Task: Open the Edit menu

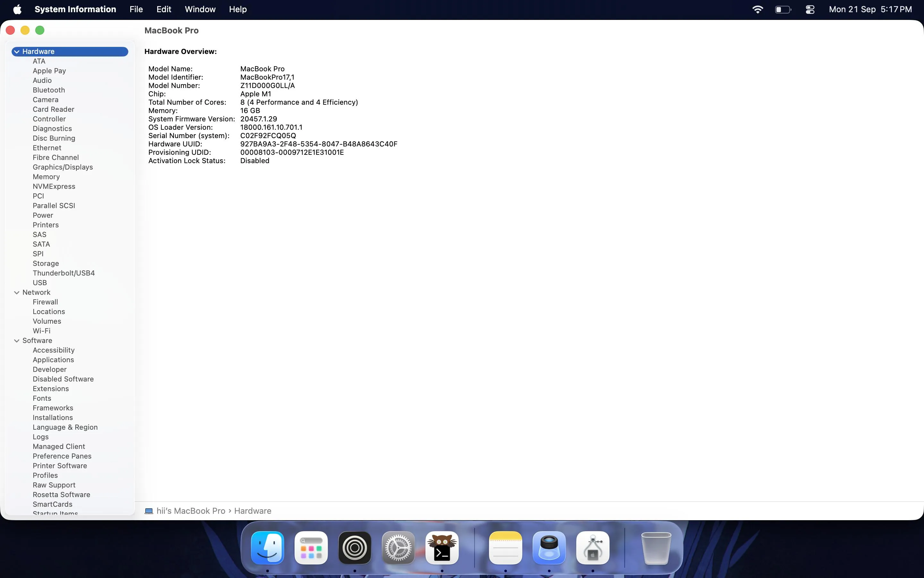Action: (164, 9)
